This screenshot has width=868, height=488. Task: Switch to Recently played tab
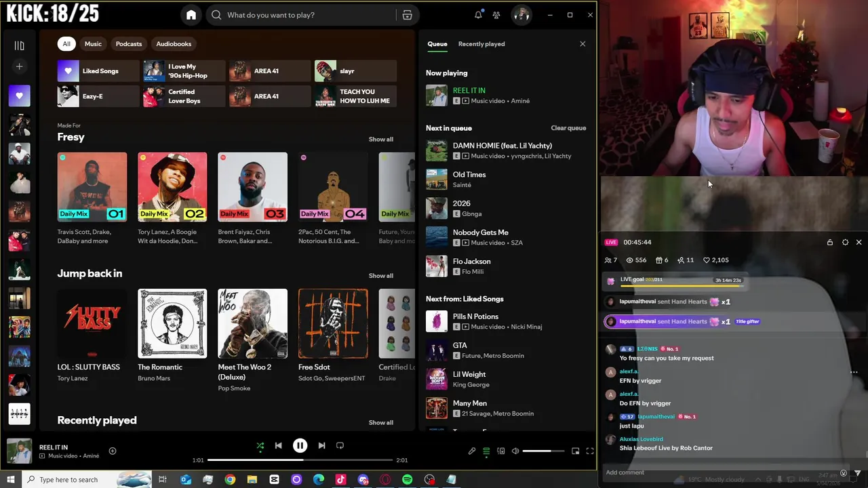coord(481,44)
